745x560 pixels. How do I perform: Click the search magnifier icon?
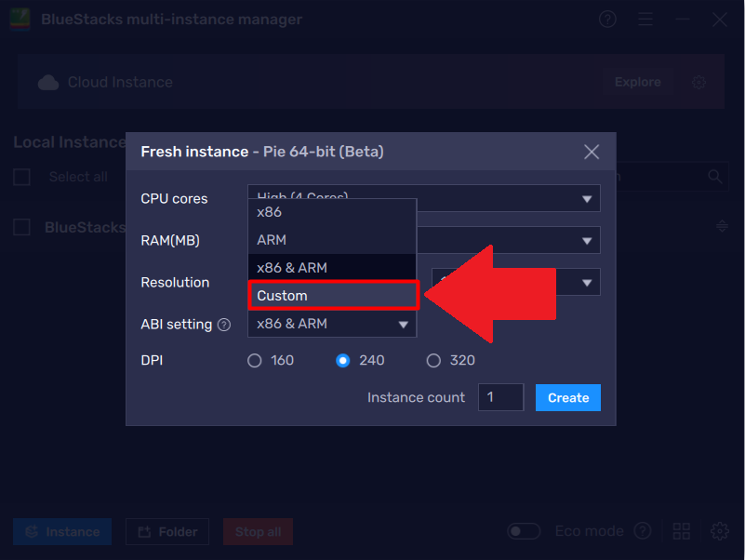(715, 177)
